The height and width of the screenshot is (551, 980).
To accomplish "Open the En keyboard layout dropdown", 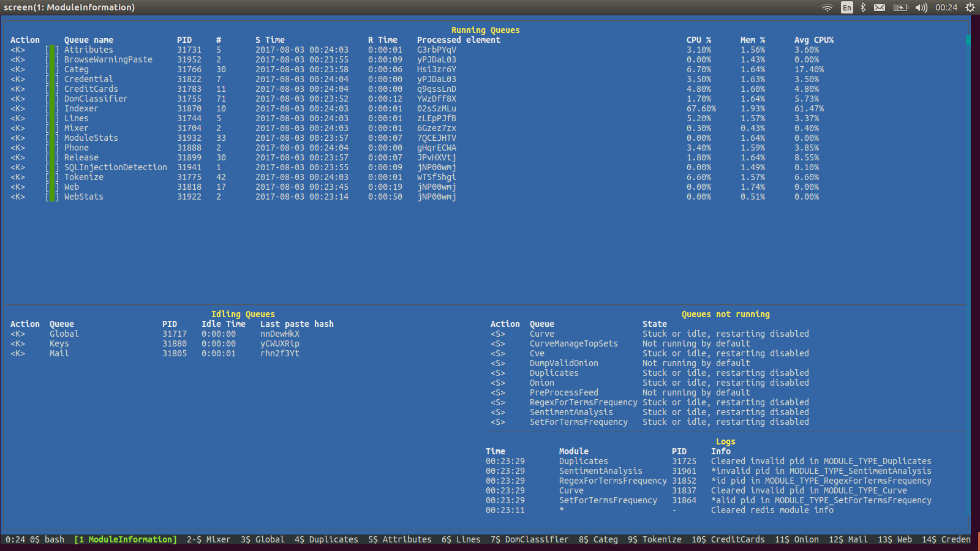I will tap(846, 7).
